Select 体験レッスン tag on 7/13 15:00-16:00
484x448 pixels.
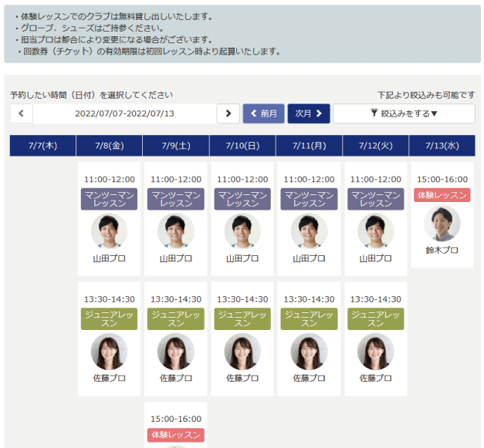point(442,195)
